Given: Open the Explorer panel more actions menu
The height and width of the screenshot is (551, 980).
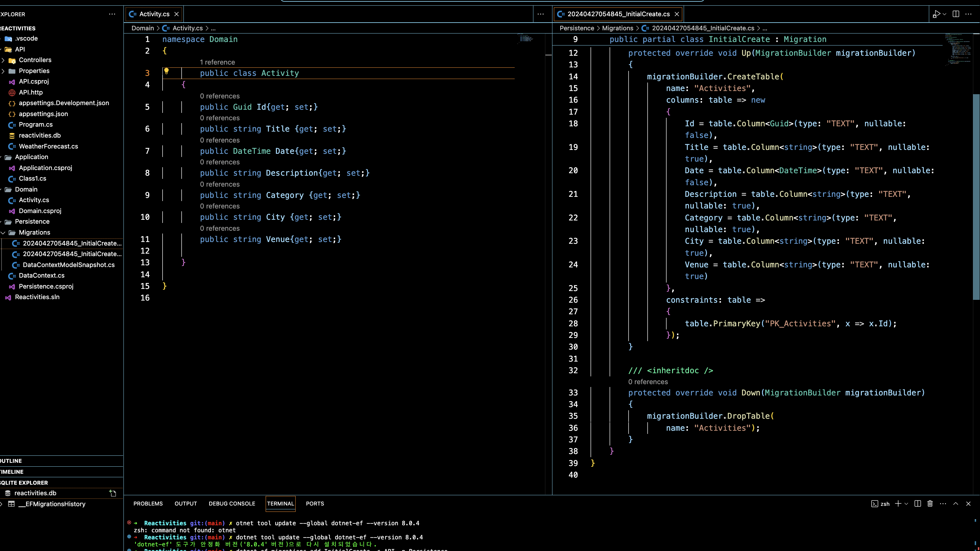Looking at the screenshot, I should pos(112,14).
